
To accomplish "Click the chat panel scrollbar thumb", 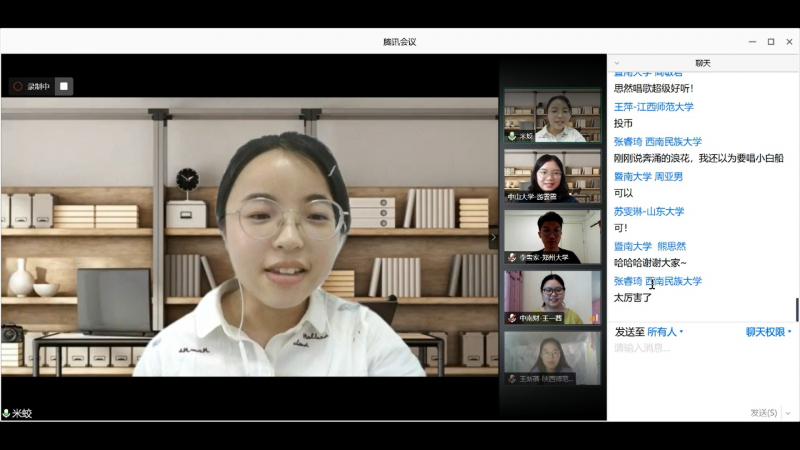I will pos(796,310).
